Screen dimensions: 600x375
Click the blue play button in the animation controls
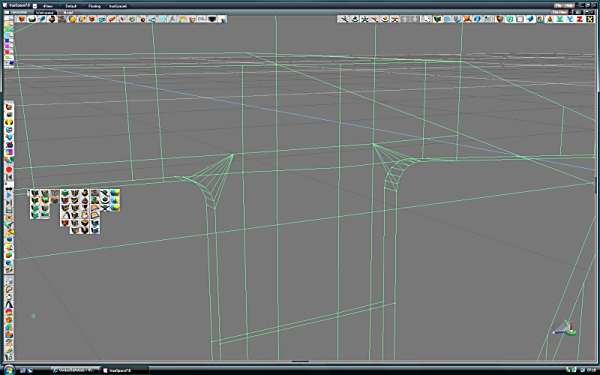coord(9,196)
